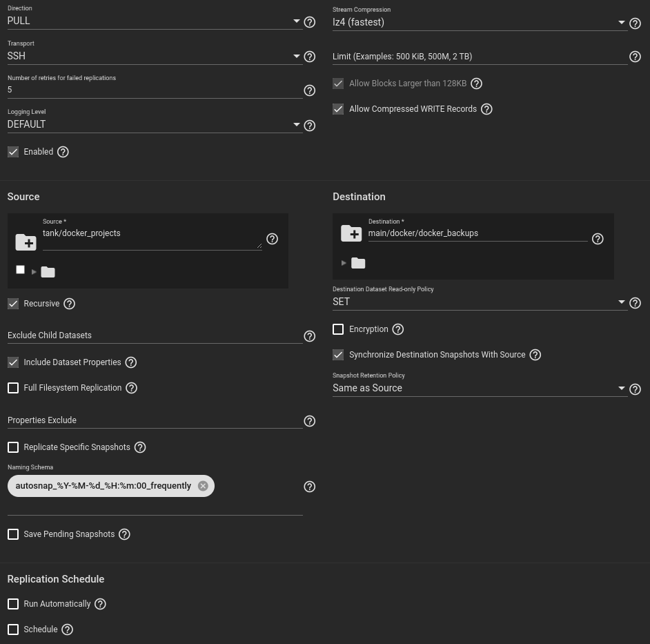The image size is (650, 644).
Task: Click the add-folder icon beside Destination field
Action: click(x=351, y=233)
